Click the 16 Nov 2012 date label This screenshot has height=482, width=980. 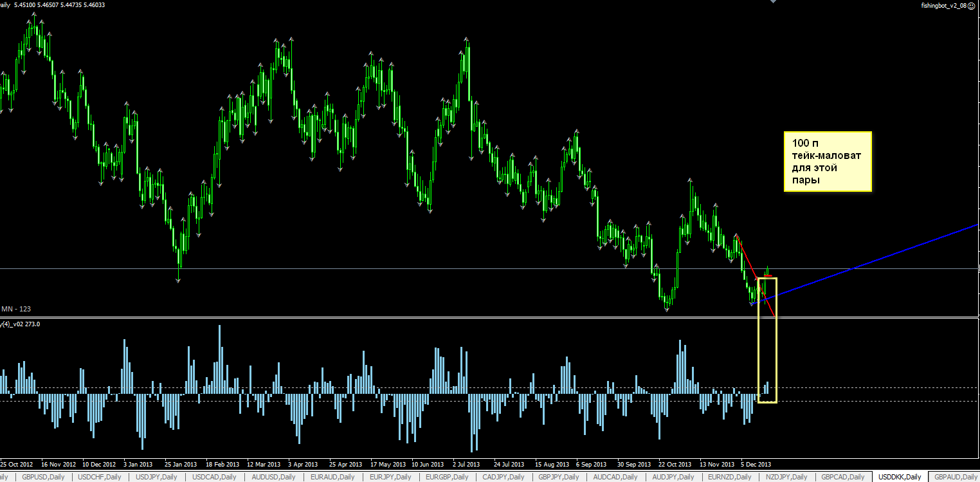[x=58, y=464]
